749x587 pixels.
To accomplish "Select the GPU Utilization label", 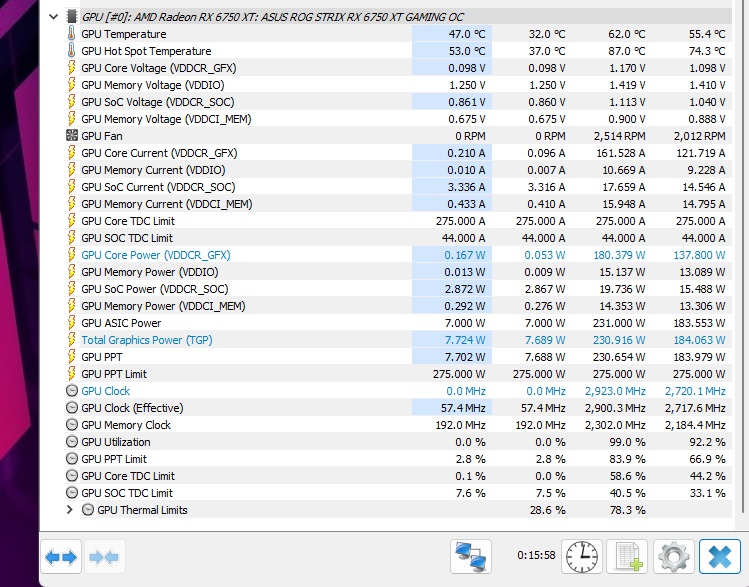I will pos(116,442).
